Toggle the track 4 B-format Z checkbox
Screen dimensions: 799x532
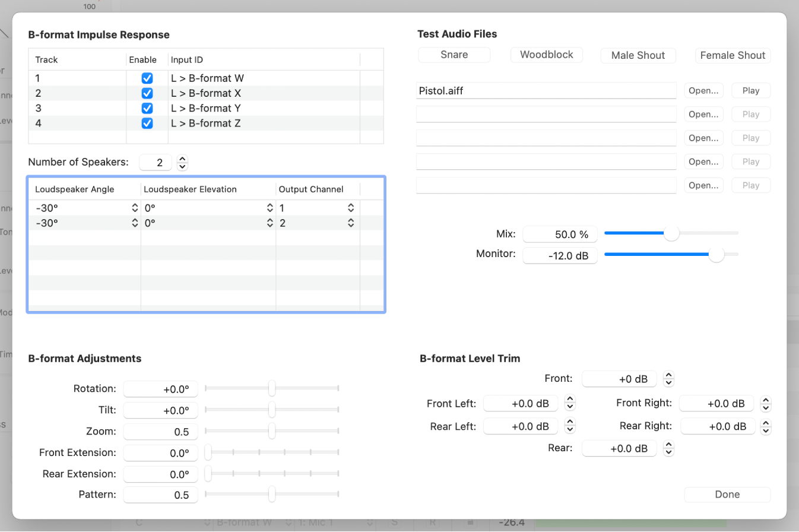[x=147, y=123]
